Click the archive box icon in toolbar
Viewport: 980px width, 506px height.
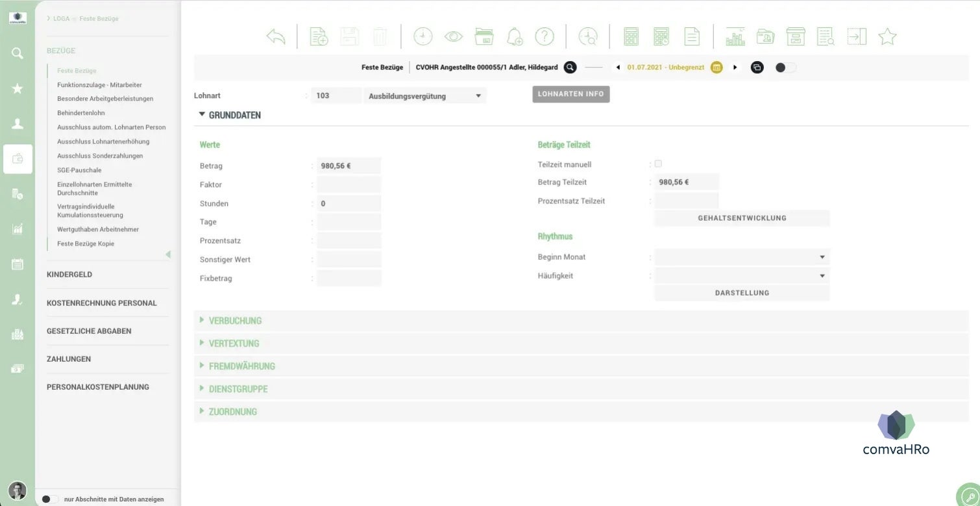click(796, 37)
